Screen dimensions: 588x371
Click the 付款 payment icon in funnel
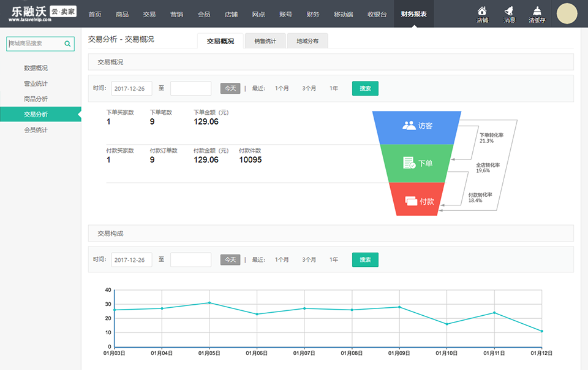tap(411, 201)
